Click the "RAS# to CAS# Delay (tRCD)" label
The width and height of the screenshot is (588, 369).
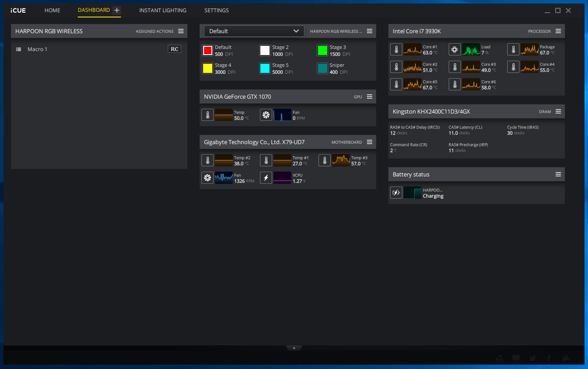pos(415,128)
